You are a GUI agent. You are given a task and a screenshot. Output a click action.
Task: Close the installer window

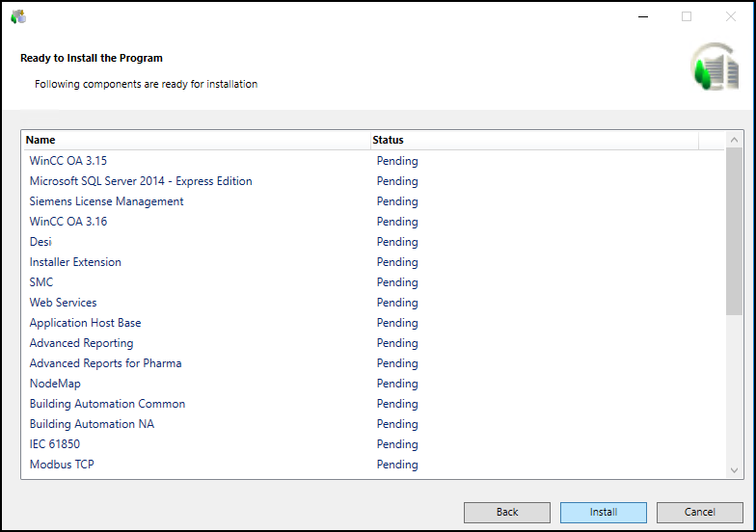click(x=730, y=16)
